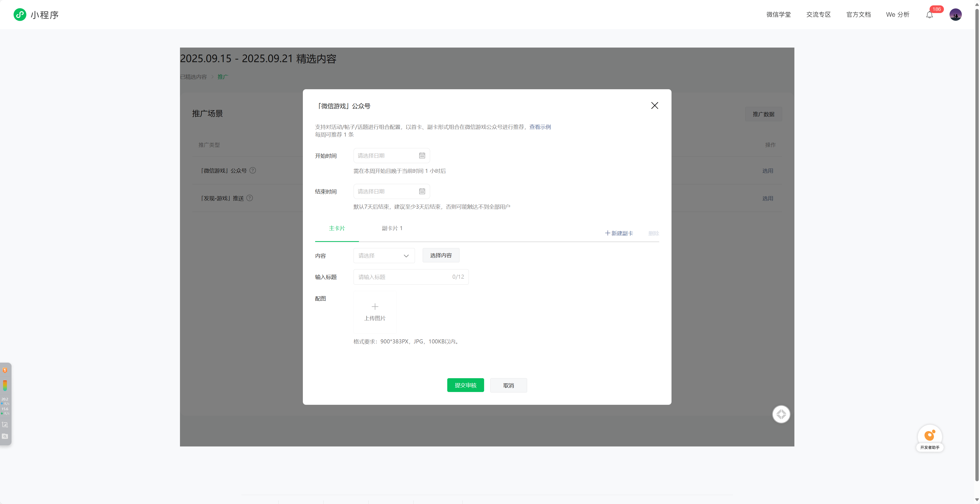The image size is (980, 504).
Task: Click the 提交审核 button
Action: coord(465,385)
